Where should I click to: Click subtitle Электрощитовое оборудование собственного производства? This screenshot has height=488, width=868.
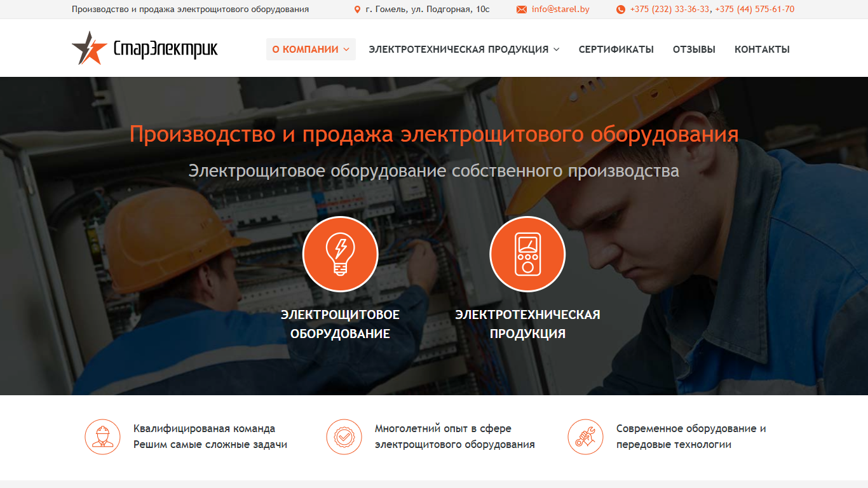(434, 171)
